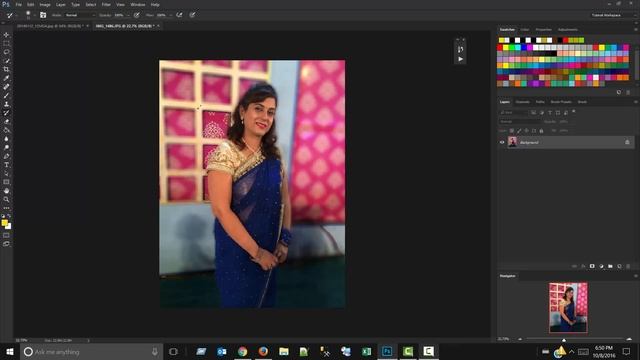Image resolution: width=640 pixels, height=360 pixels.
Task: Create new fill or adjustment layer
Action: point(601,266)
